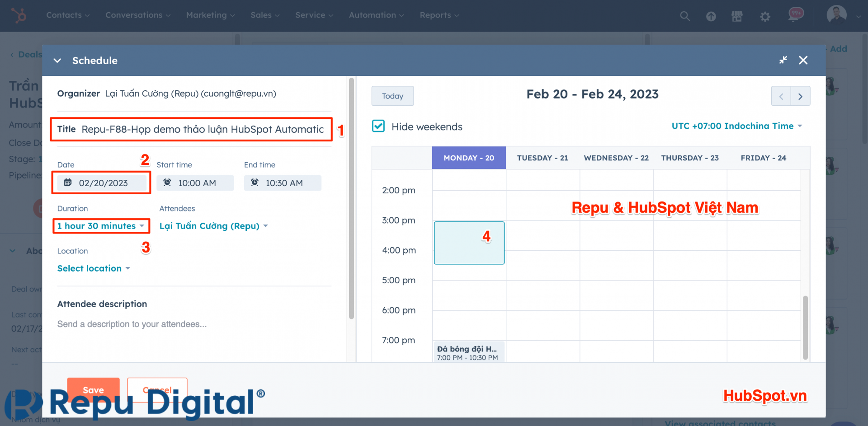Open the Reports menu
This screenshot has height=426, width=868.
point(439,15)
